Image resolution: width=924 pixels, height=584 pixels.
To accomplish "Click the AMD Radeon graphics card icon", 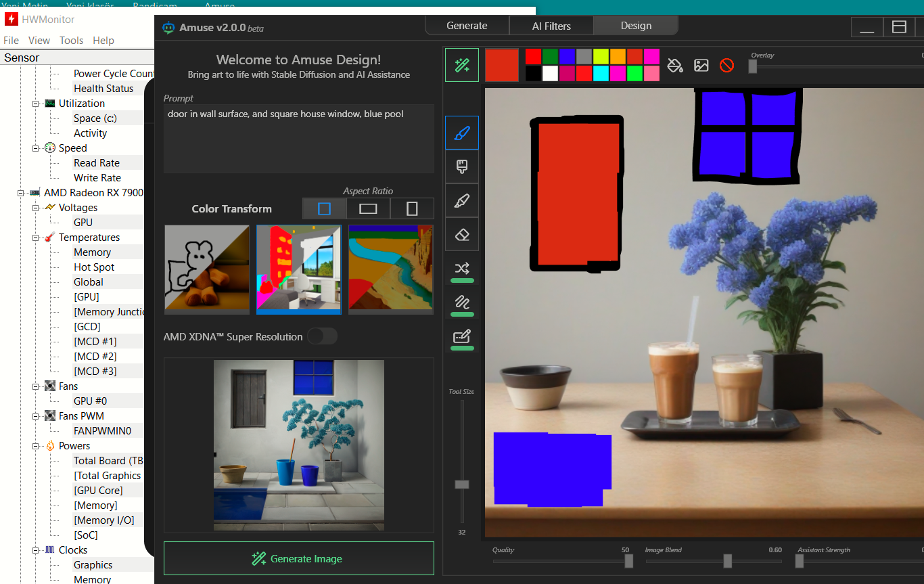I will 35,193.
